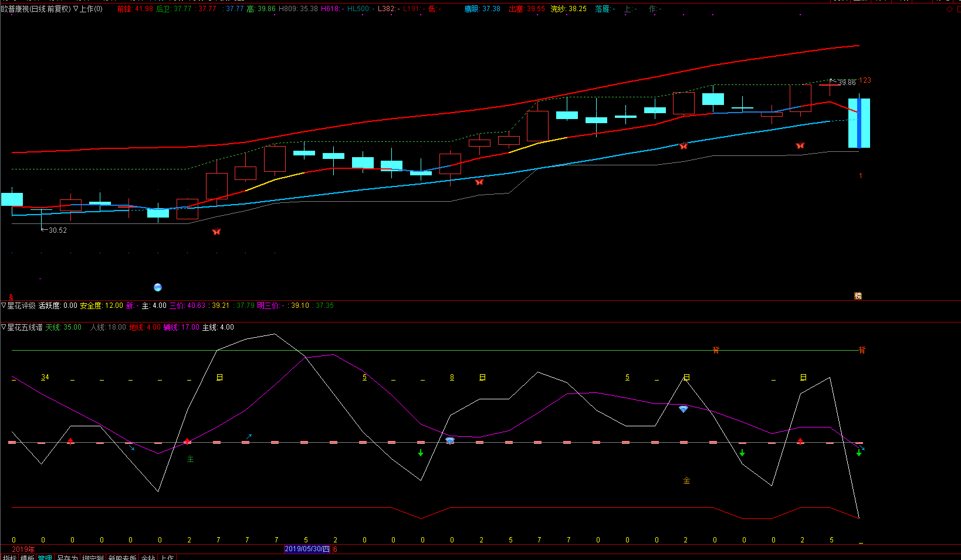
Task: Click the 30.52 low price label
Action: coord(57,230)
